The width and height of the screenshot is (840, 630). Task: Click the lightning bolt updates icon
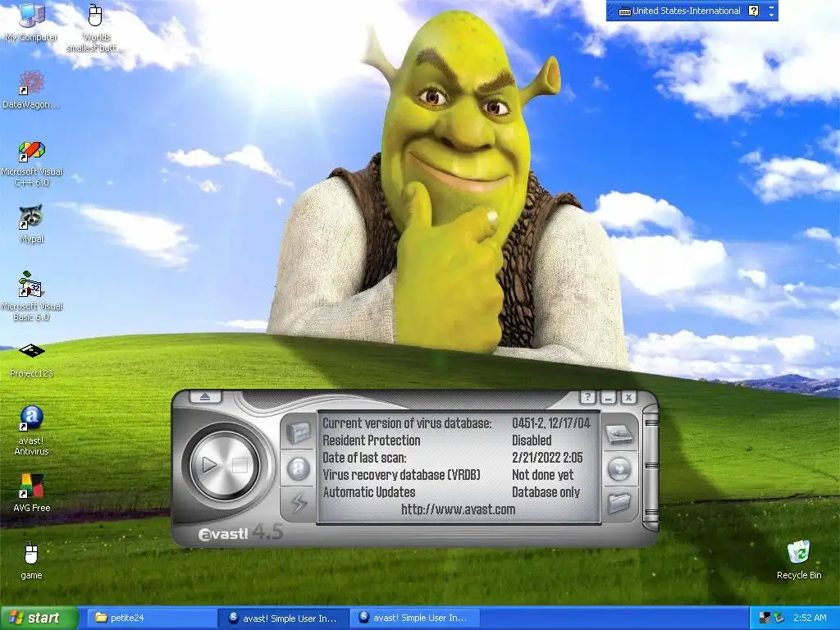point(299,503)
